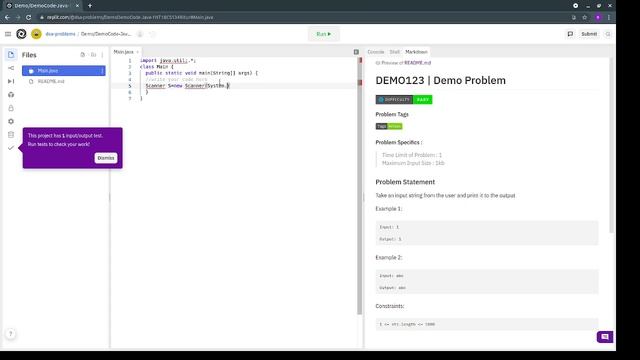Open the Files panel sidebar icon

(11, 55)
